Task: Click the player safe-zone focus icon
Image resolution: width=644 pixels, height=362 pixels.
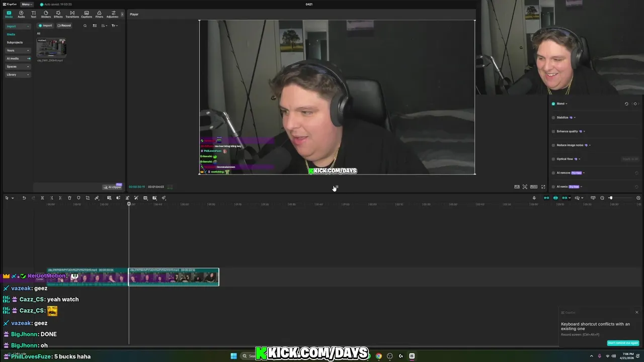Action: [x=525, y=187]
